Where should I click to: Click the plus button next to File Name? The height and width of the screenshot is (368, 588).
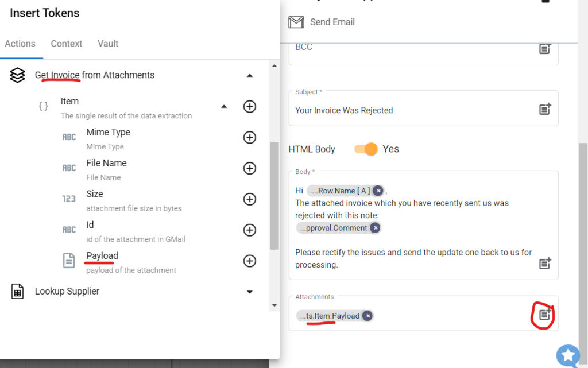point(250,168)
